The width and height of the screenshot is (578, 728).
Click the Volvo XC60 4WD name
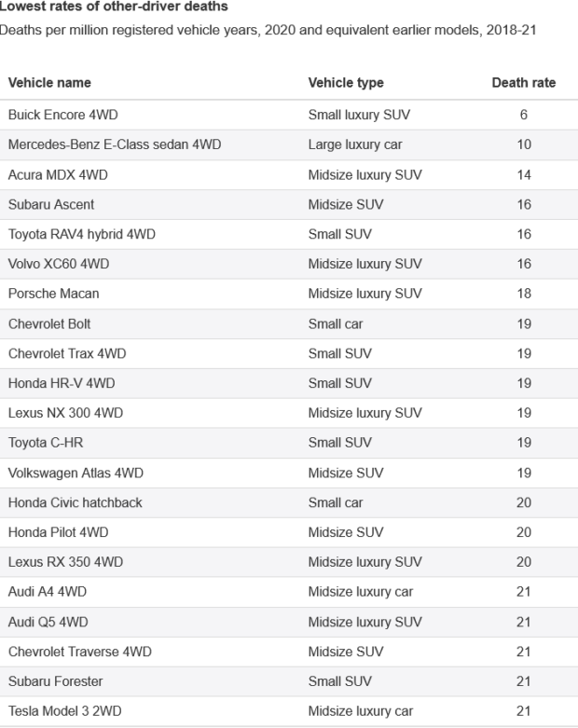(x=59, y=264)
